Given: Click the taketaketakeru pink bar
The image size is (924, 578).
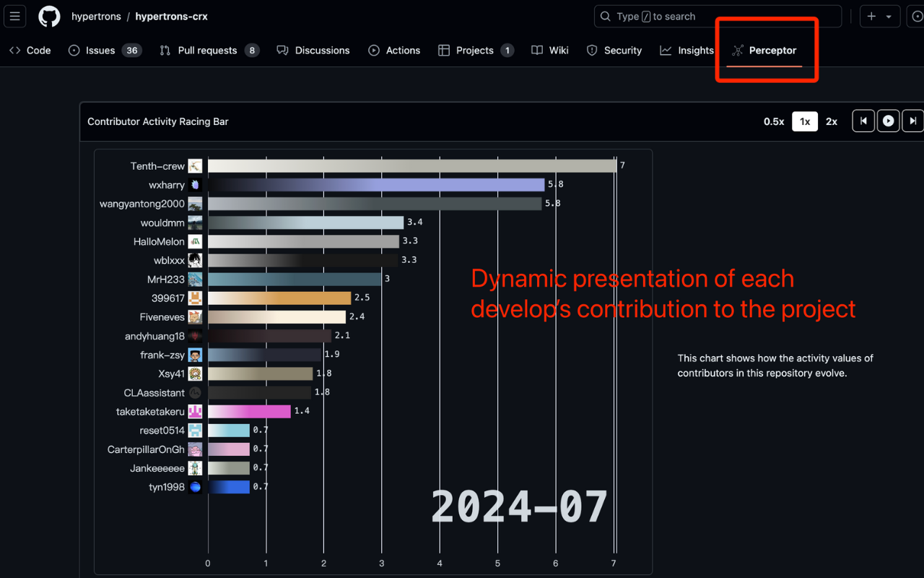Looking at the screenshot, I should tap(249, 411).
